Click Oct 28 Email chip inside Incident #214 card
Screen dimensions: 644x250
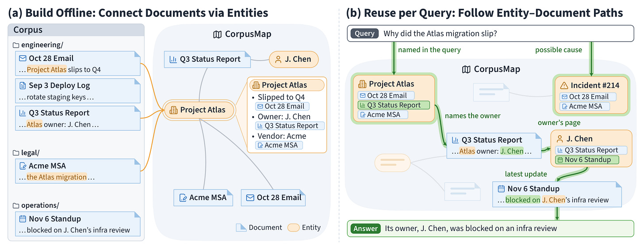pos(588,97)
